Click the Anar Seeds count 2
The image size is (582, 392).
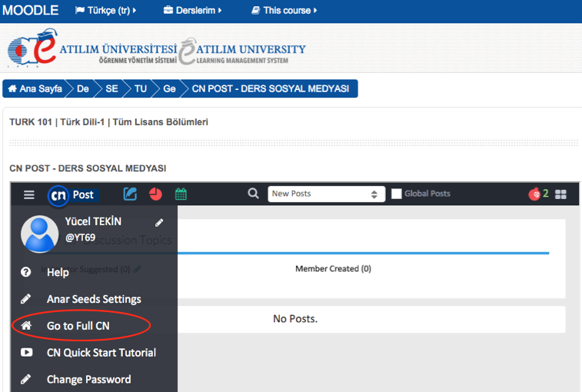pos(545,193)
